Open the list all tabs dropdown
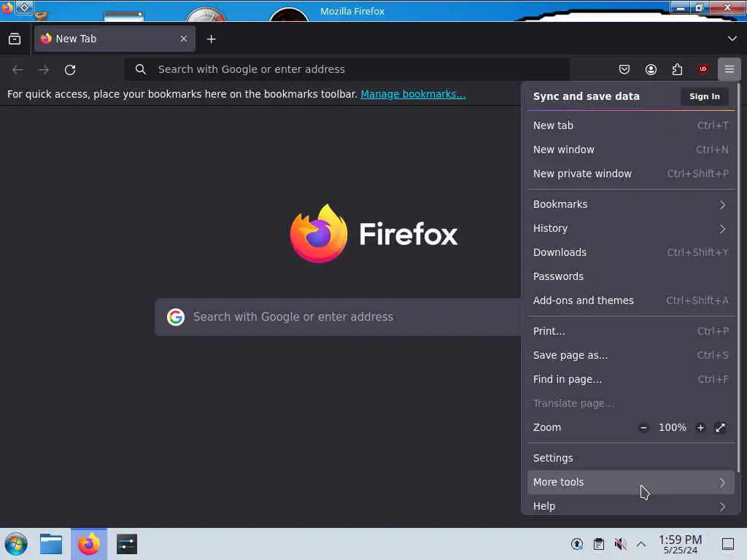Viewport: 747px width, 560px height. (x=732, y=39)
